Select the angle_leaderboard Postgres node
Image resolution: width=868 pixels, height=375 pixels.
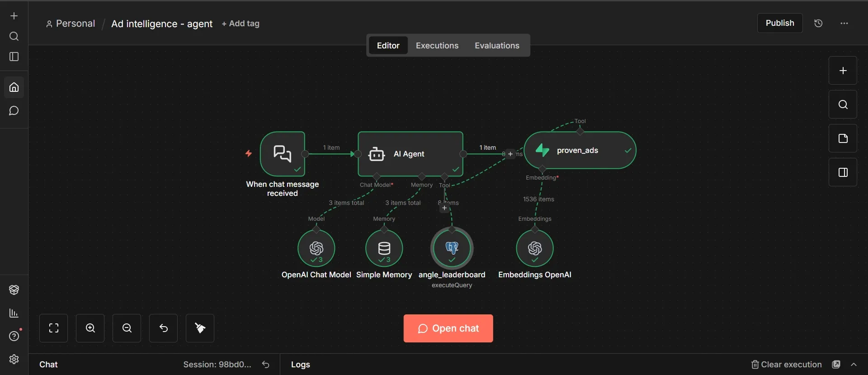(452, 248)
